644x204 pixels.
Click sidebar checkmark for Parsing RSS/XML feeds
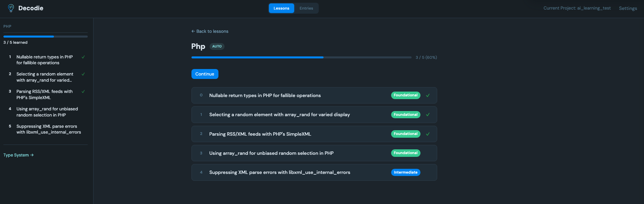(83, 92)
